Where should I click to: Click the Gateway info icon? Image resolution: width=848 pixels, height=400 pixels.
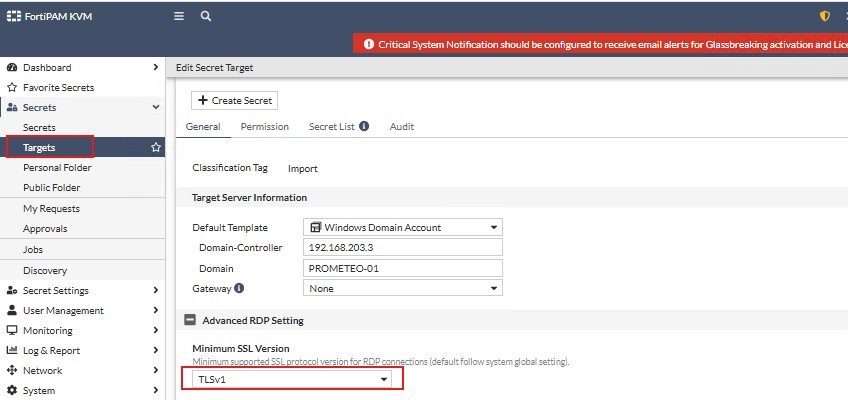click(x=239, y=288)
